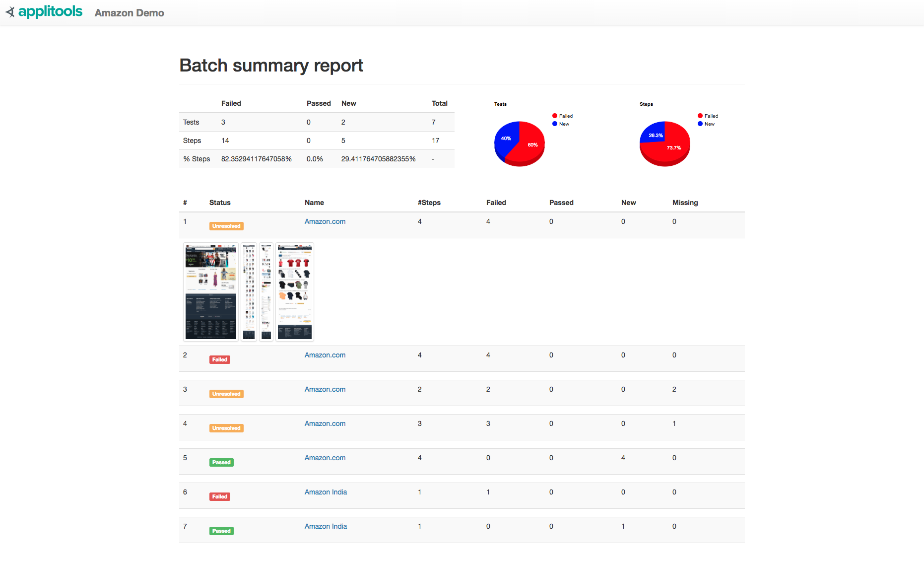
Task: Click New legend entry of Steps chart
Action: [x=706, y=124]
